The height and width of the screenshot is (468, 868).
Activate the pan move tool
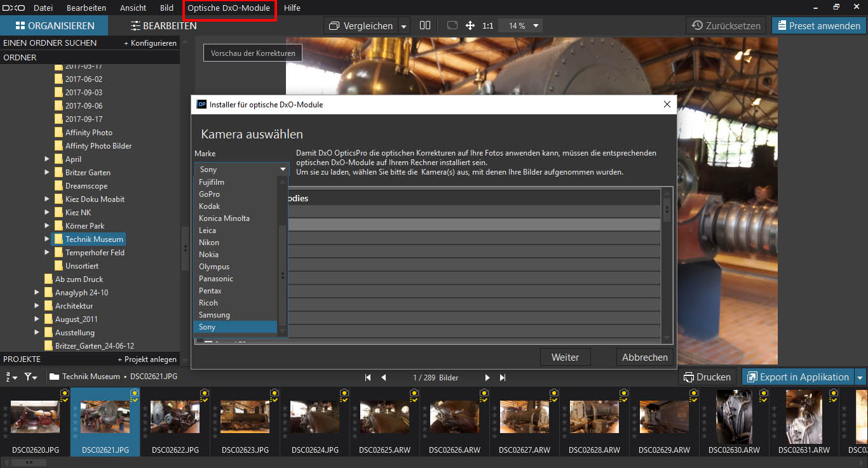[470, 25]
